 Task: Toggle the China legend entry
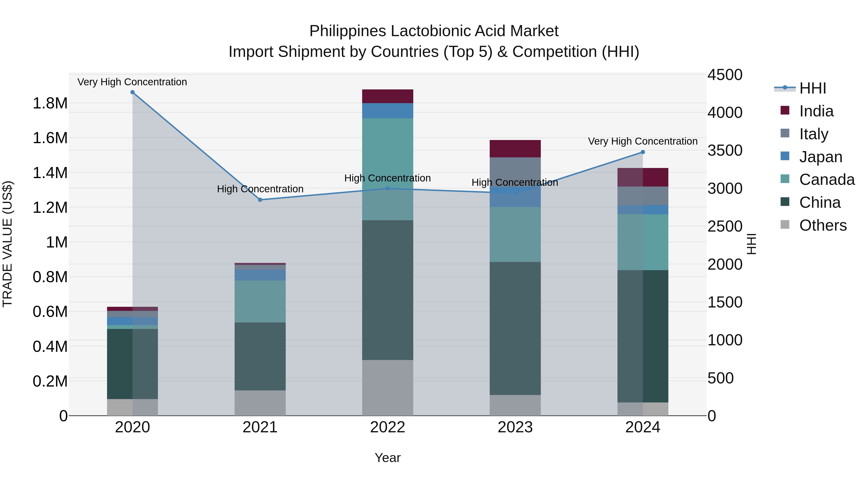point(810,202)
